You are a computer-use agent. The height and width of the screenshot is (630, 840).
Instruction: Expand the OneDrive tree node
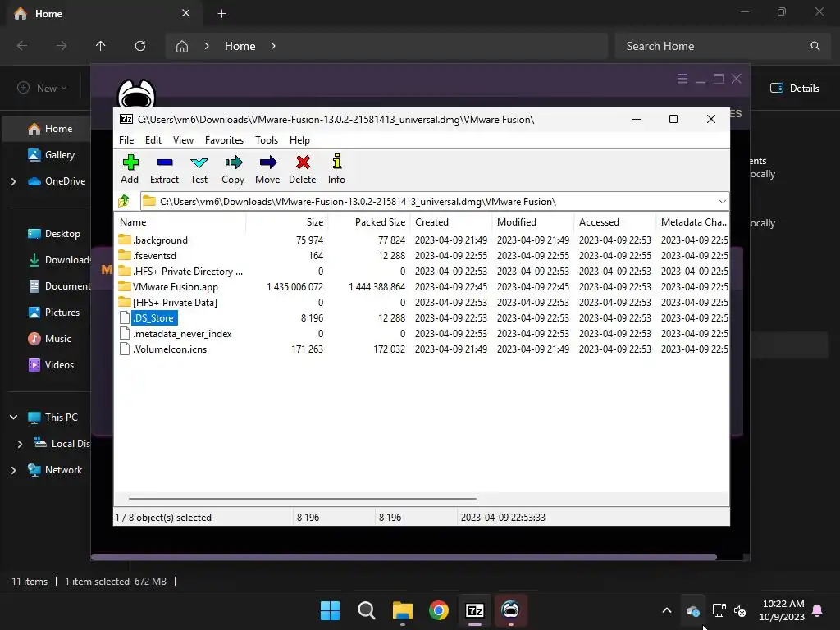[x=13, y=181]
